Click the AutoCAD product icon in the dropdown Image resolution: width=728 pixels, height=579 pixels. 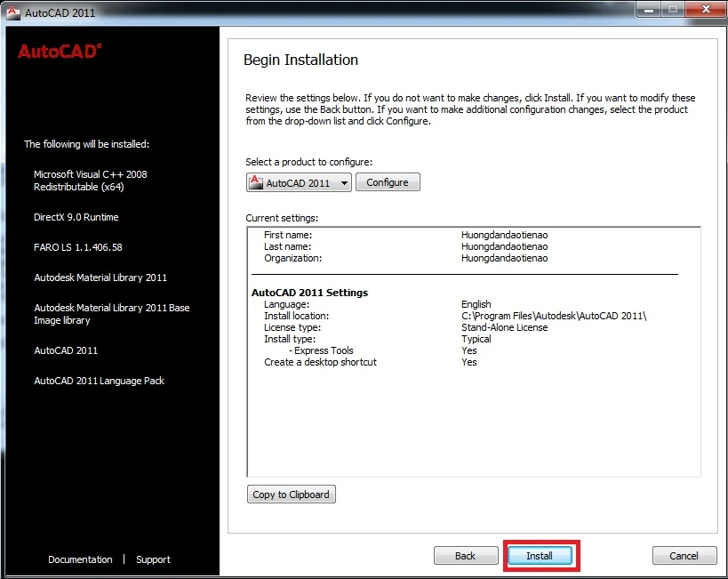point(256,182)
